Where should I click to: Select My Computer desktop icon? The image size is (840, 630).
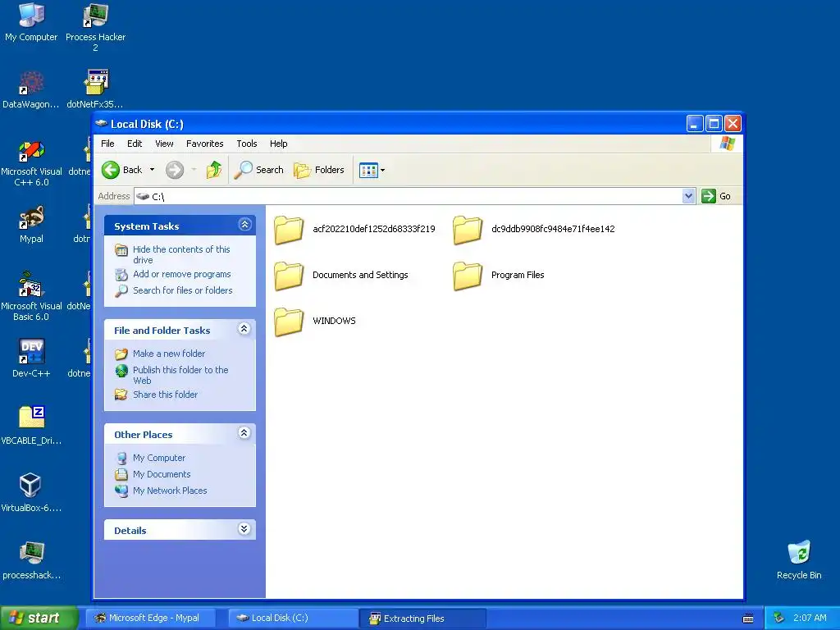coord(31,15)
